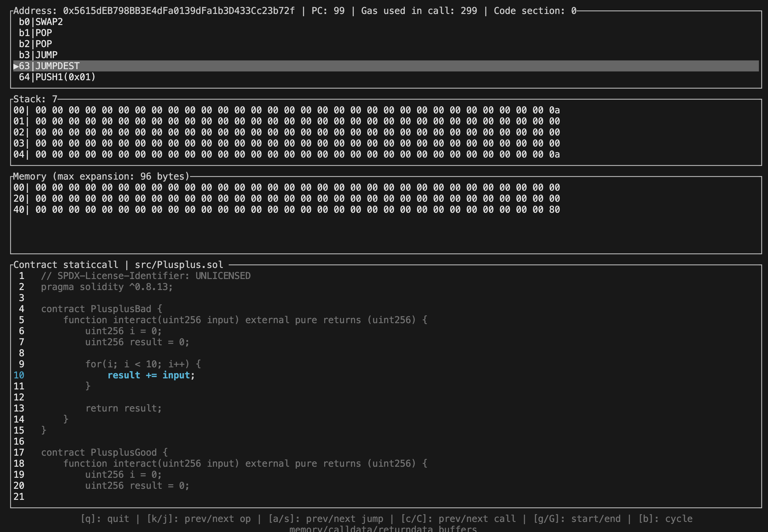Click 'uint256 result = 0;' on line 20
The image size is (768, 532).
pos(137,486)
